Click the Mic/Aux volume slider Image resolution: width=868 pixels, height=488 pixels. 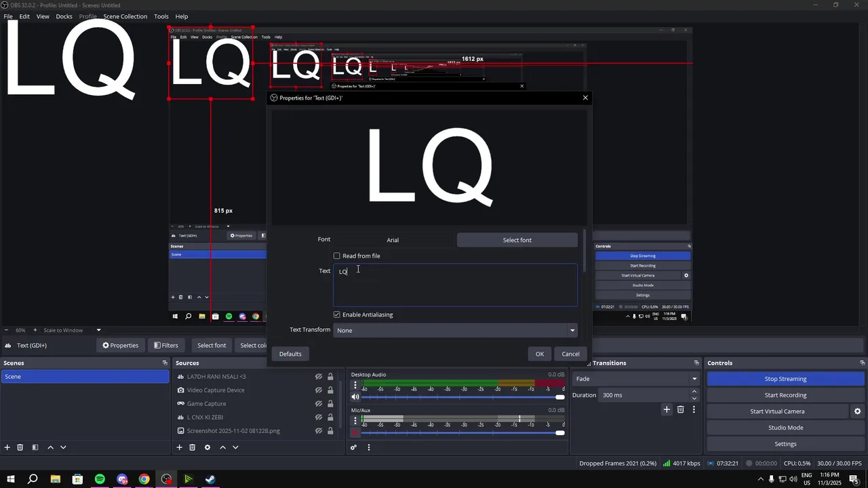point(463,432)
